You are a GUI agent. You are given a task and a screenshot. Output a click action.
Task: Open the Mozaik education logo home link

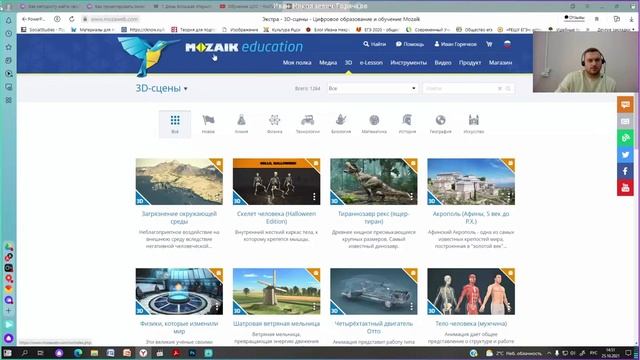coord(244,47)
